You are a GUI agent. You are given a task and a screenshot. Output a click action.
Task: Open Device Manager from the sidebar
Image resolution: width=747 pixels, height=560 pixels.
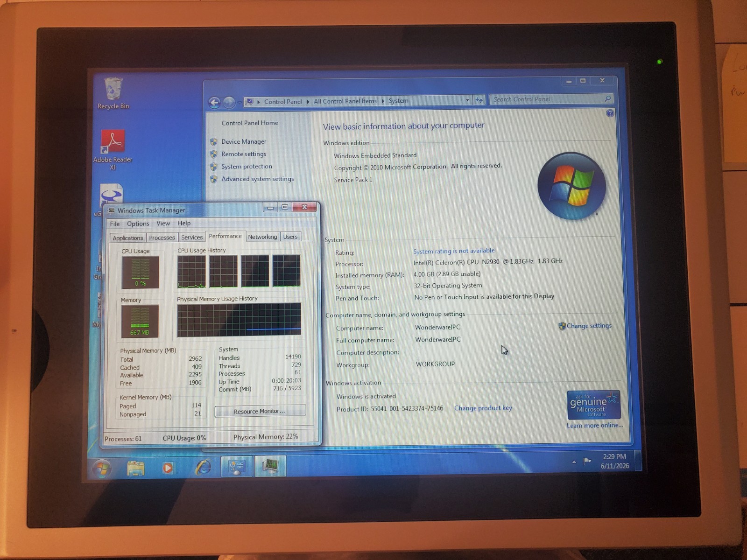coord(244,141)
